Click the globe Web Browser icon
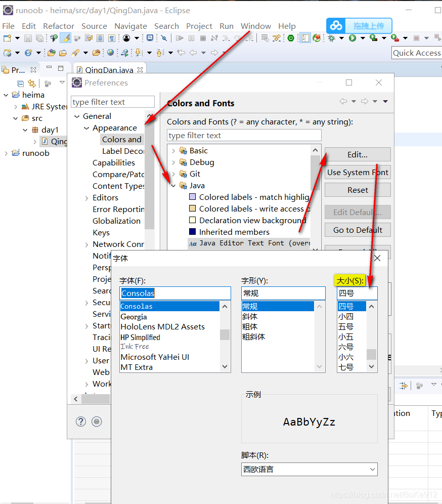Image resolution: width=442 pixels, height=504 pixels. (110, 53)
